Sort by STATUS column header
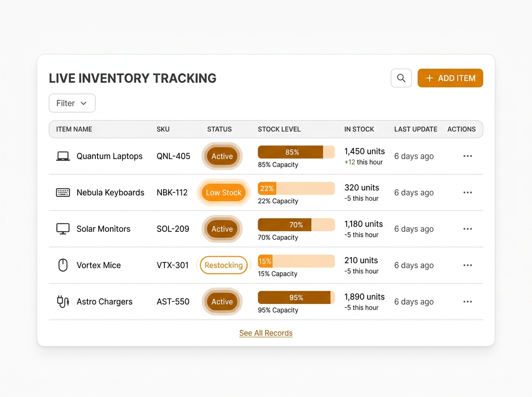This screenshot has height=397, width=532. 219,129
